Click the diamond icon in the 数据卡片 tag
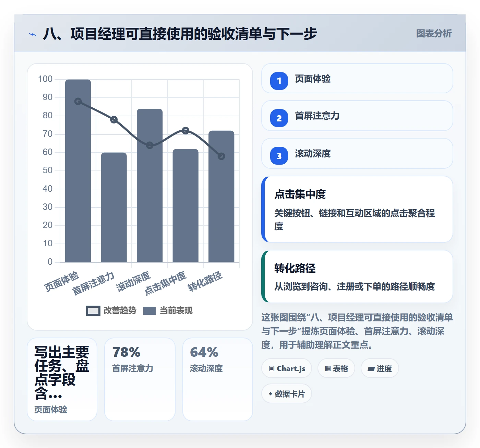The image size is (480, 448). point(271,394)
